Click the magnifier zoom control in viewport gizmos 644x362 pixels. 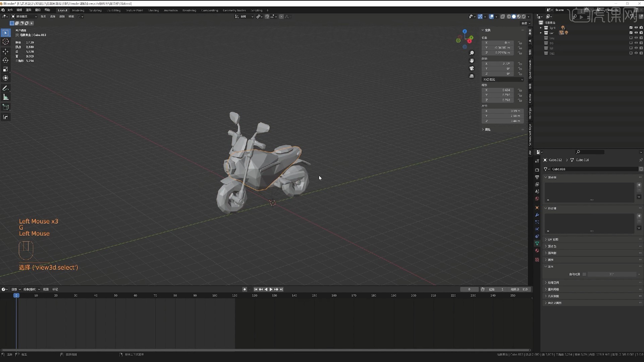tap(472, 53)
